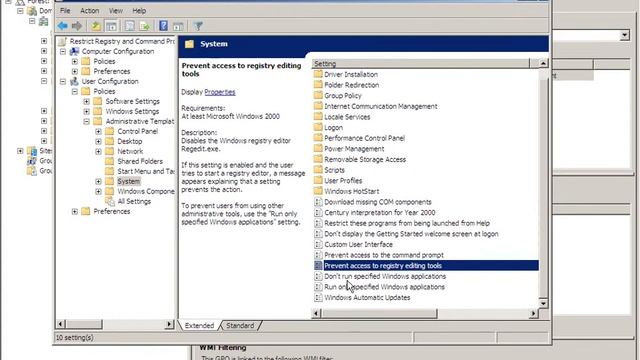Viewport: 640px width, 360px height.
Task: Open Help via the blue question-mark icon
Action: click(163, 26)
